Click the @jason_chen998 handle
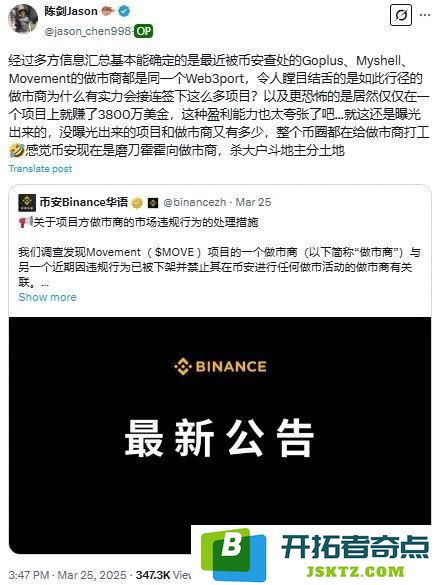Image resolution: width=441 pixels, height=585 pixels. point(88,31)
